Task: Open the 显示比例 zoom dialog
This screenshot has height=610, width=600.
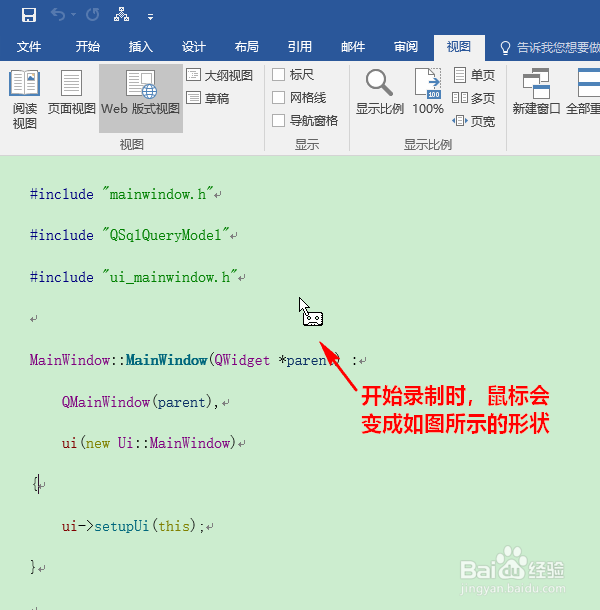Action: tap(379, 92)
